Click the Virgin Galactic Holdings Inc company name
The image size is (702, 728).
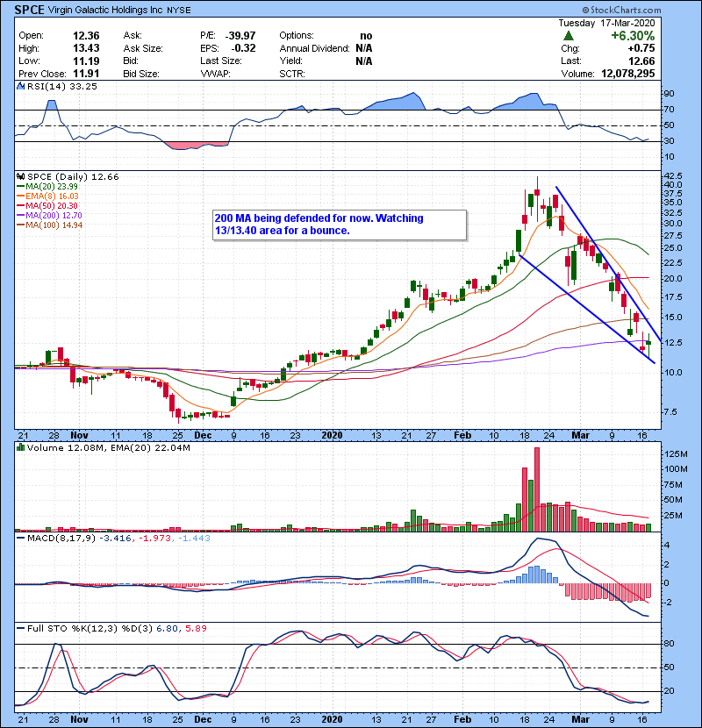pyautogui.click(x=105, y=11)
